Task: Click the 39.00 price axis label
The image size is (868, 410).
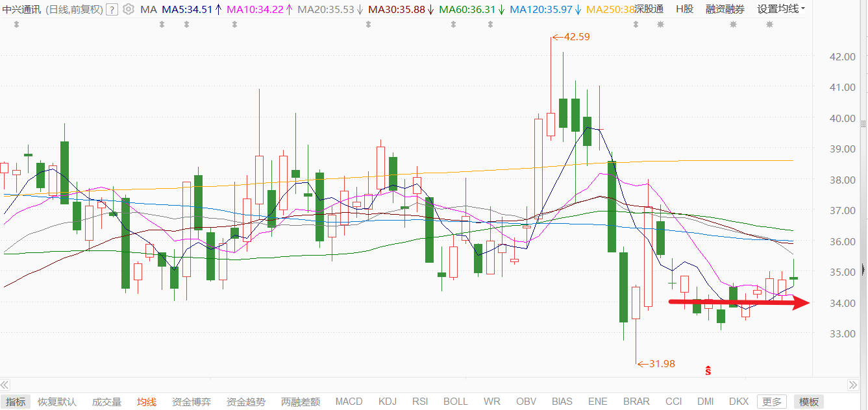Action: [x=843, y=149]
